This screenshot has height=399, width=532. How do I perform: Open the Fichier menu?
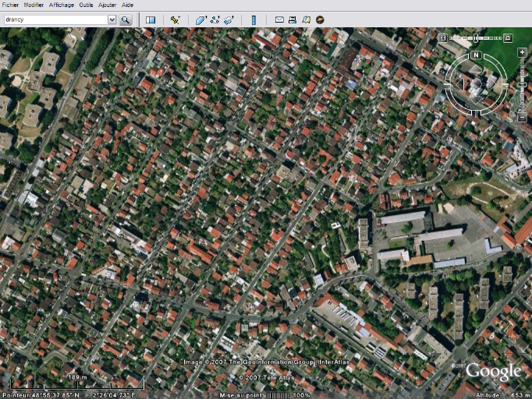tap(10, 5)
